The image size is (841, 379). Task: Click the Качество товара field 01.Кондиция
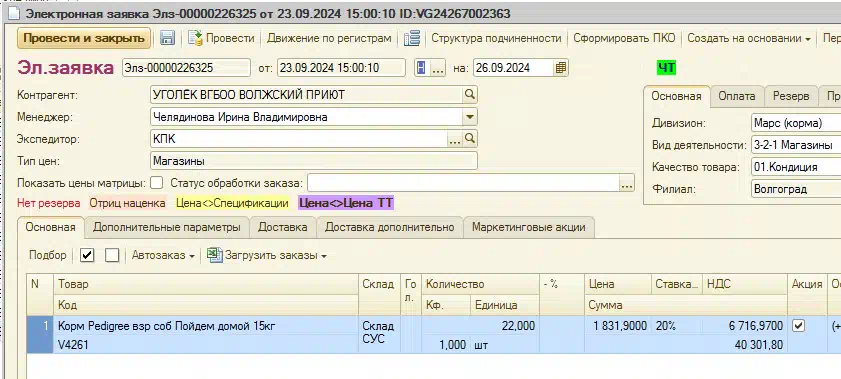pyautogui.click(x=796, y=167)
